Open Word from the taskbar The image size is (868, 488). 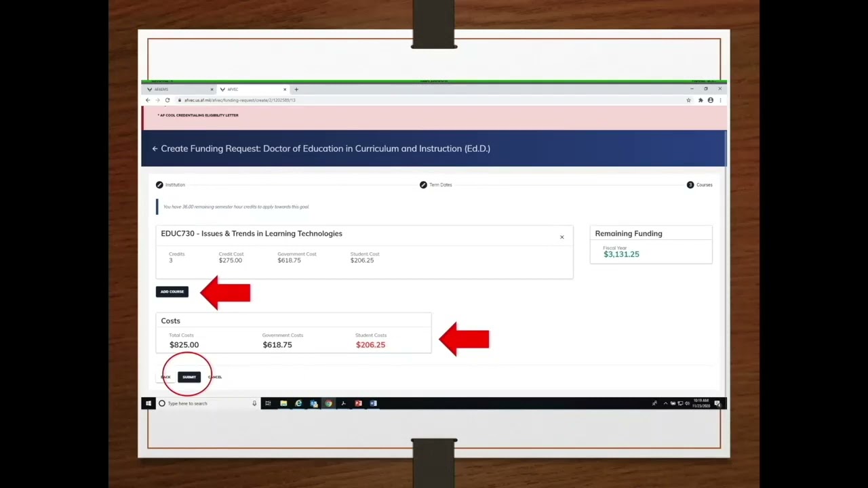coord(373,403)
